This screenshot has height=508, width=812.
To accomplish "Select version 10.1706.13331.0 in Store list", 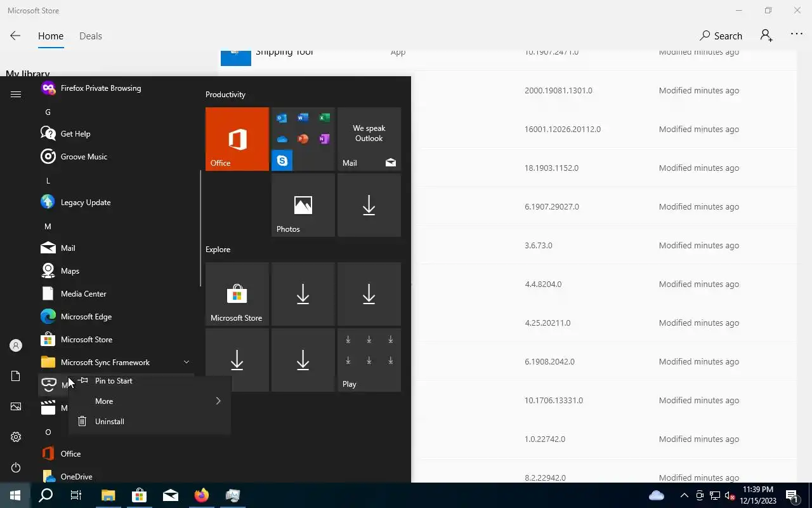I will click(554, 401).
